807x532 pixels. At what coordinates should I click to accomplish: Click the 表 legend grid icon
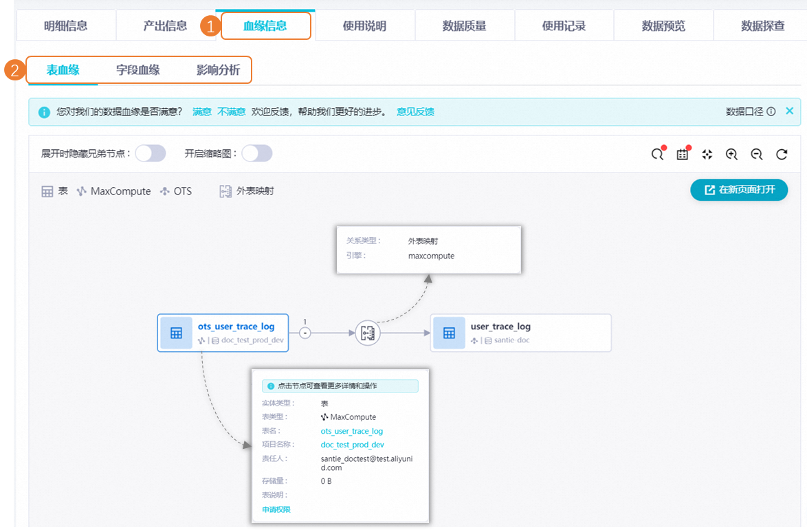[x=47, y=191]
